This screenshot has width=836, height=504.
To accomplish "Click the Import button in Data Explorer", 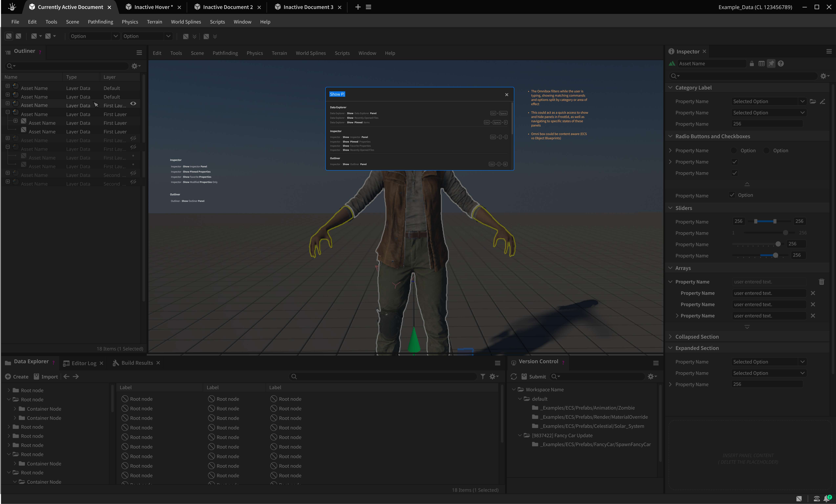I will (46, 377).
